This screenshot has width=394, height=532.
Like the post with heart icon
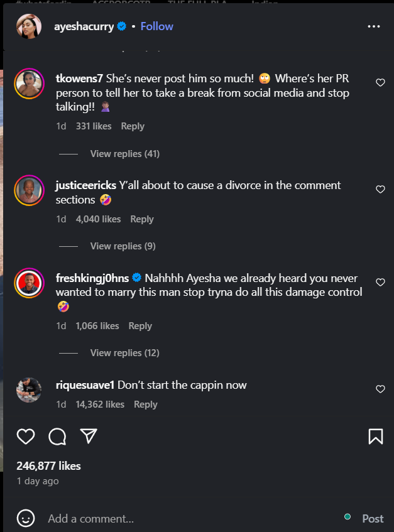pyautogui.click(x=25, y=437)
